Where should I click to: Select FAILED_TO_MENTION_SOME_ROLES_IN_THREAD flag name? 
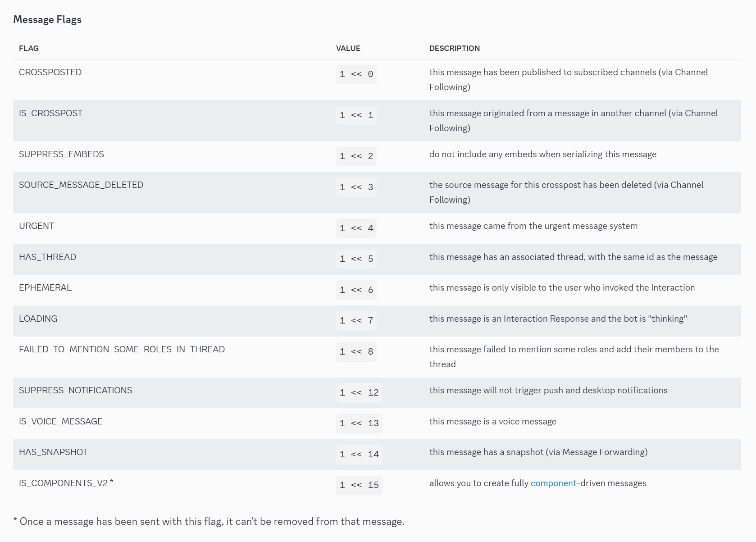(122, 349)
